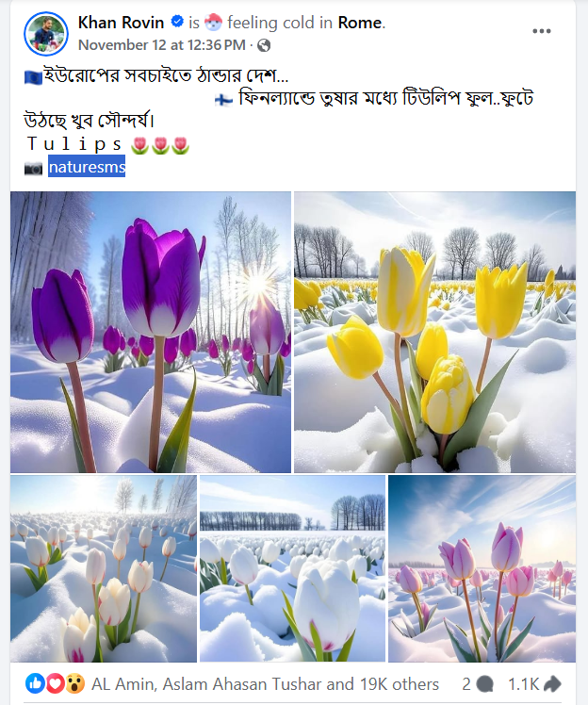
Task: Click Khan Rovin's profile picture
Action: tap(46, 34)
